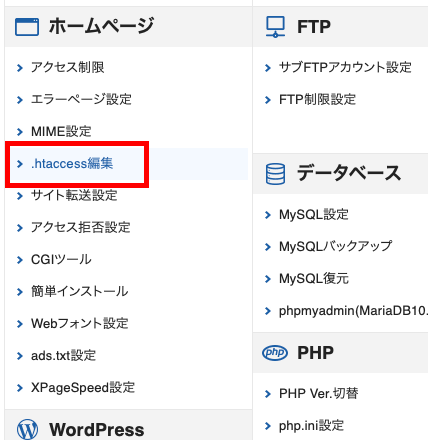Viewport: 428px width, 440px height.
Task: Click chevron arrow beside MySQL復元
Action: [x=268, y=279]
